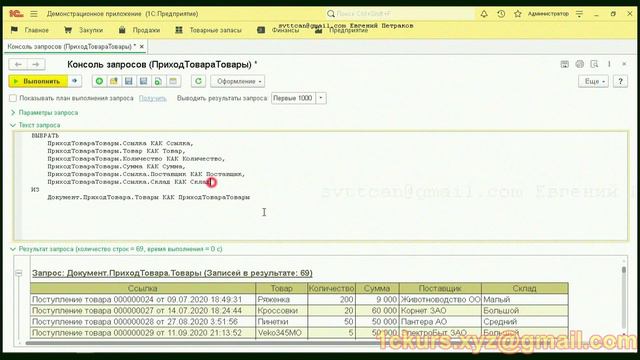640x360 pixels.
Task: Open the panel settings icon next to Администратор
Action: click(579, 14)
